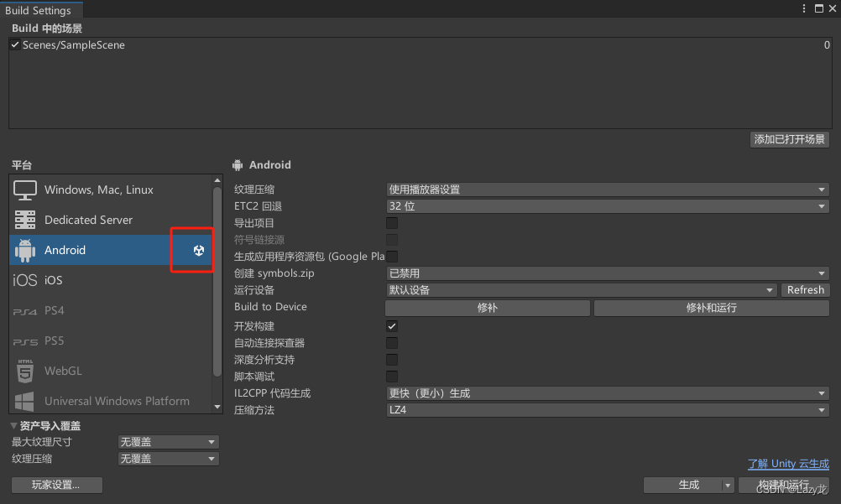Click the 修补 button
841x504 pixels.
tap(488, 308)
